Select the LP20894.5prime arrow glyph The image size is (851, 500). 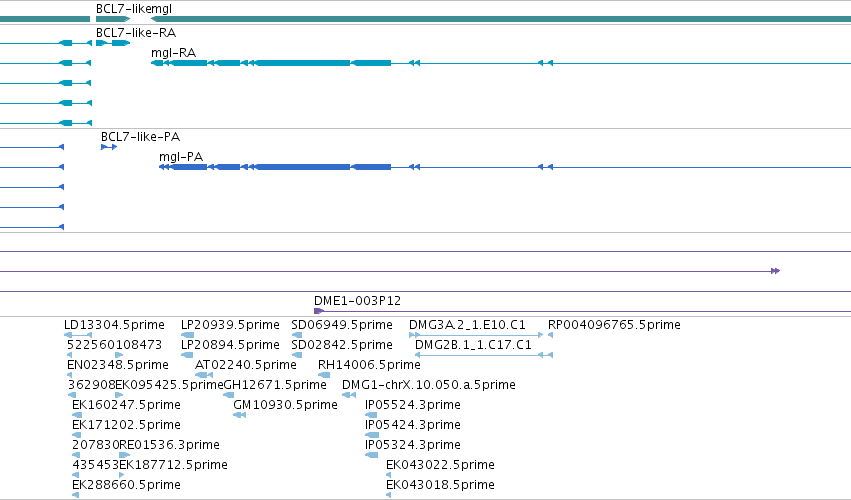187,355
